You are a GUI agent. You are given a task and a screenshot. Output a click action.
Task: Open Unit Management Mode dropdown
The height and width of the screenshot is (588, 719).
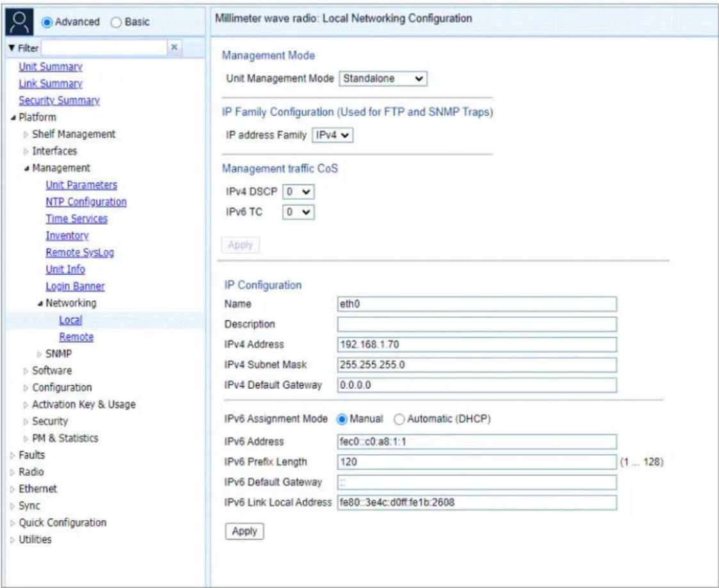click(x=383, y=78)
